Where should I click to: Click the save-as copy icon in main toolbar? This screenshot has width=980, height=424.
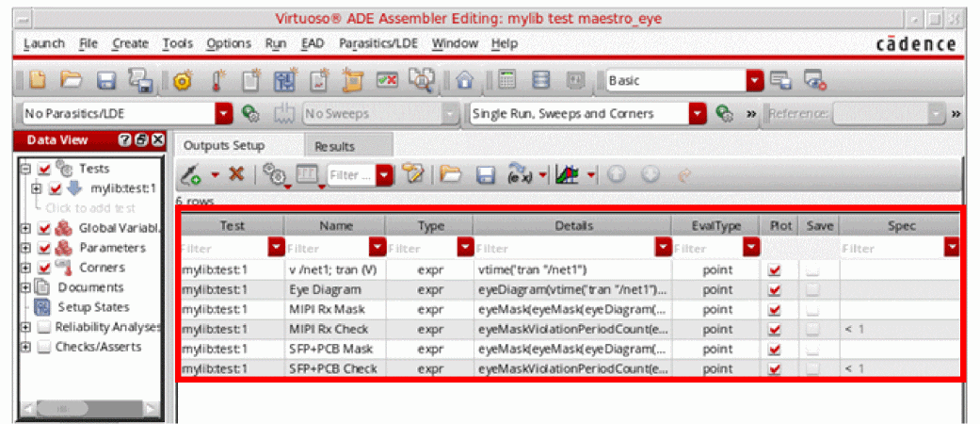(x=138, y=81)
